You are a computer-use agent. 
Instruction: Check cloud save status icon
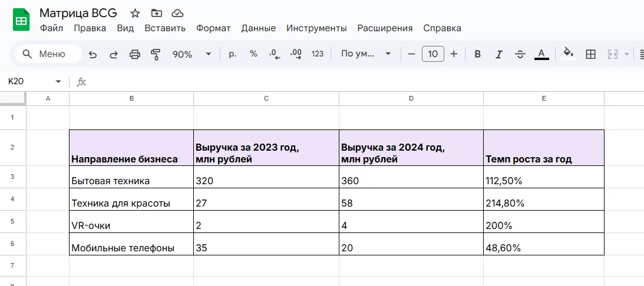(x=177, y=14)
